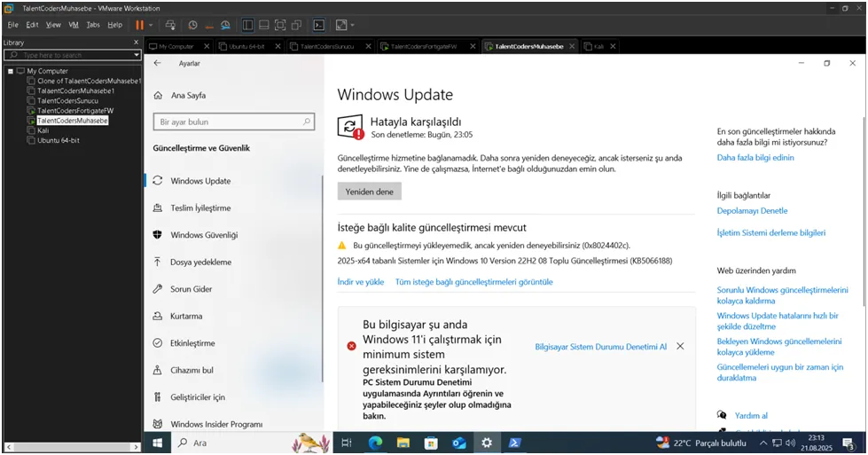Image resolution: width=868 pixels, height=455 pixels.
Task: Open the Help menu
Action: click(x=114, y=25)
